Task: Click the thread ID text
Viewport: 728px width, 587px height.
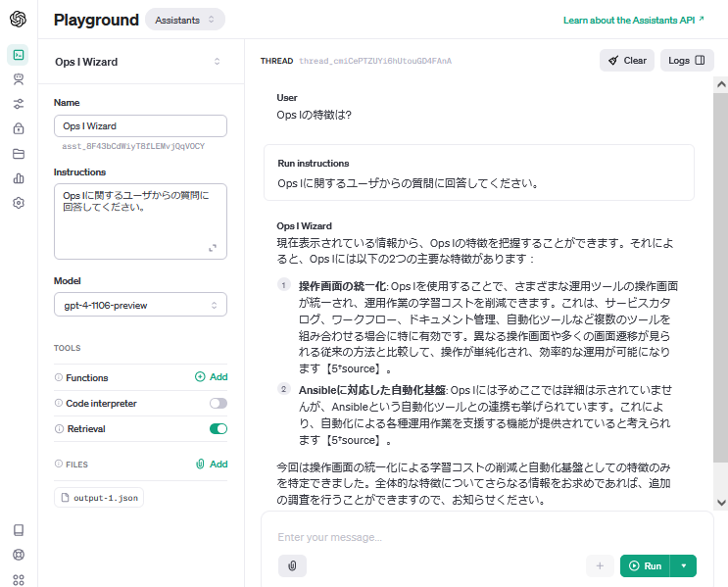Action: [375, 61]
